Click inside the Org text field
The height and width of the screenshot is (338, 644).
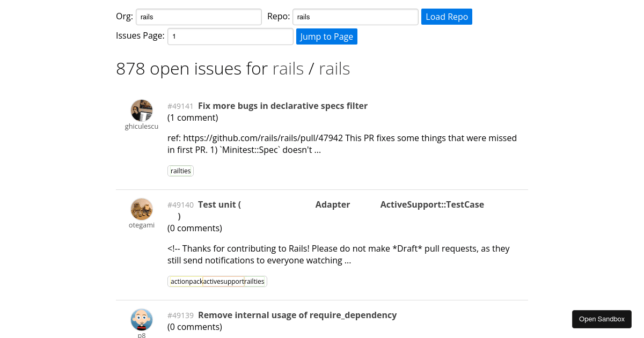tap(199, 17)
